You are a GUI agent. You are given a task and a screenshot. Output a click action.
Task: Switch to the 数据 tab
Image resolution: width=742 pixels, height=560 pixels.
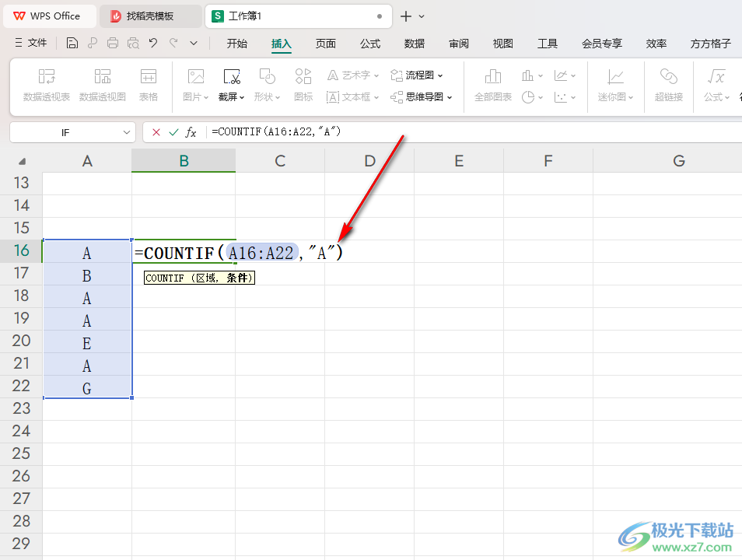(x=415, y=44)
